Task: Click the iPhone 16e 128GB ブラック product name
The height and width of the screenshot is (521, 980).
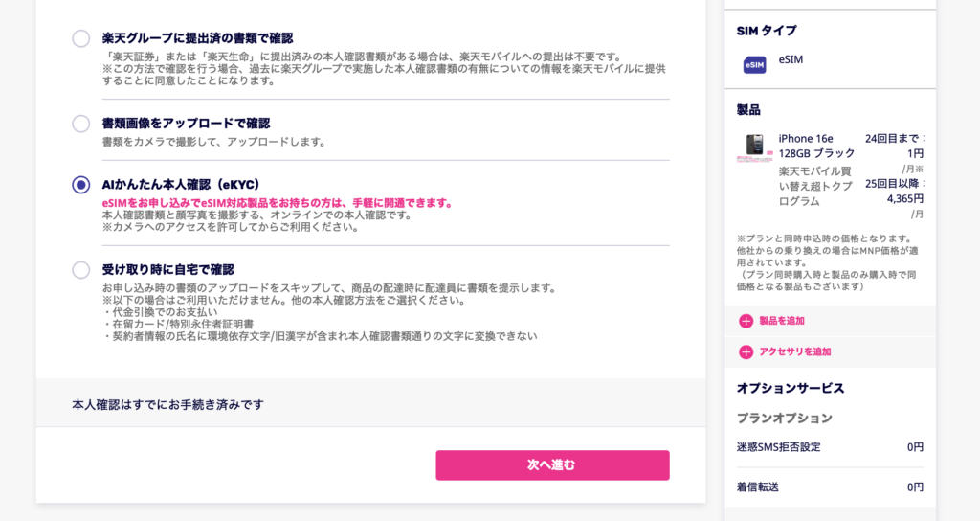Action: (816, 146)
